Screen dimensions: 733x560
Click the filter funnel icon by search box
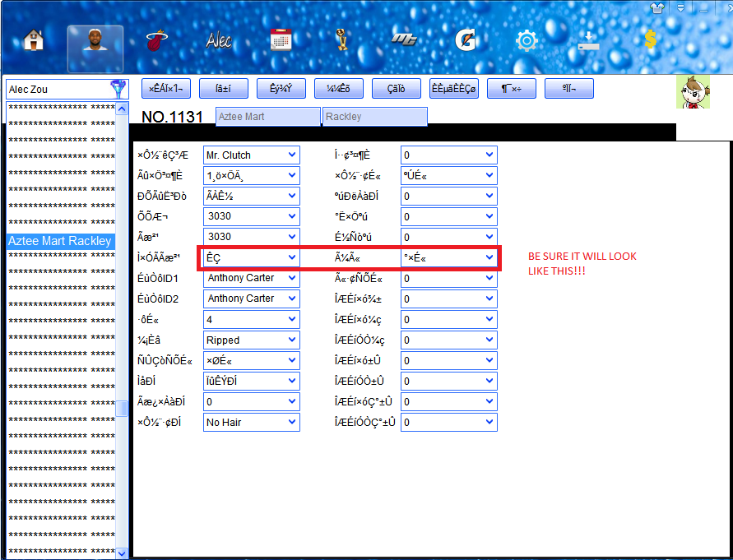coord(119,89)
